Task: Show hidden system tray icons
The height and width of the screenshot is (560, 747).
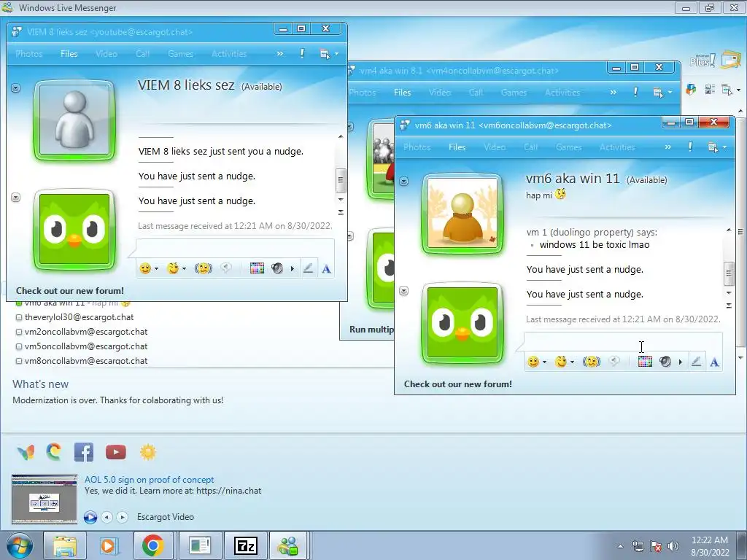Action: [620, 546]
